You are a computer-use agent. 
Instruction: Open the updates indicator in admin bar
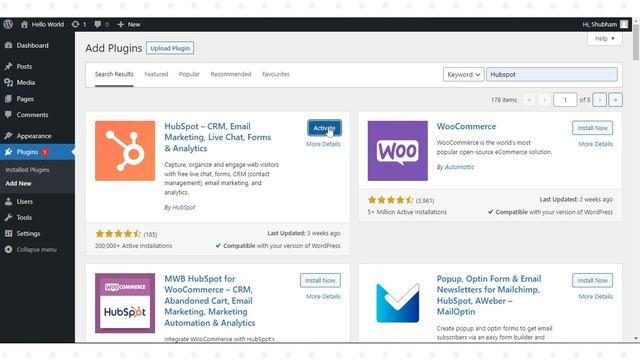pos(79,24)
